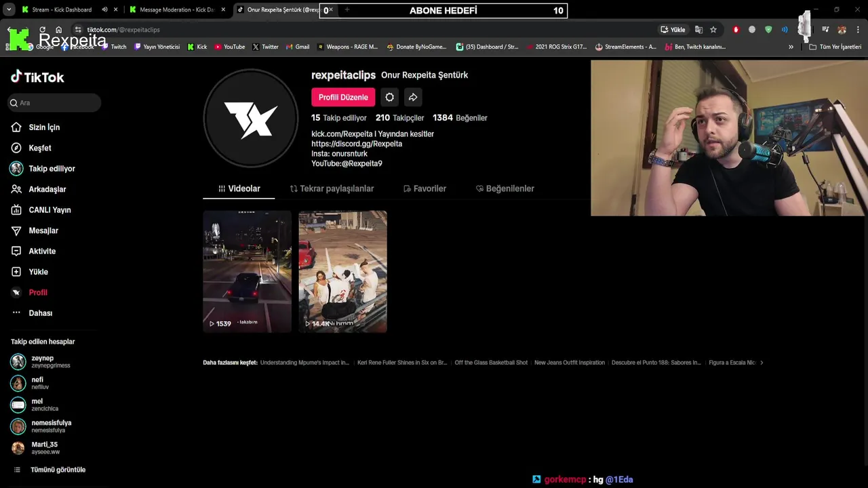The width and height of the screenshot is (868, 488).
Task: Switch to Favoriler tab
Action: 425,188
